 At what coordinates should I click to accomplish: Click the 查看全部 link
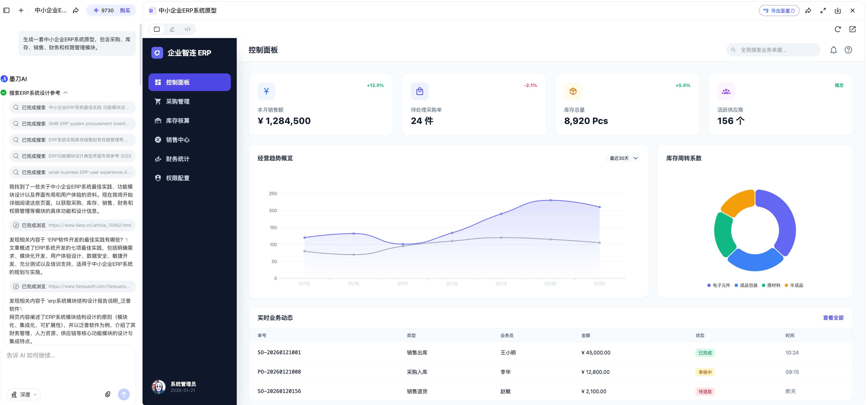point(833,318)
